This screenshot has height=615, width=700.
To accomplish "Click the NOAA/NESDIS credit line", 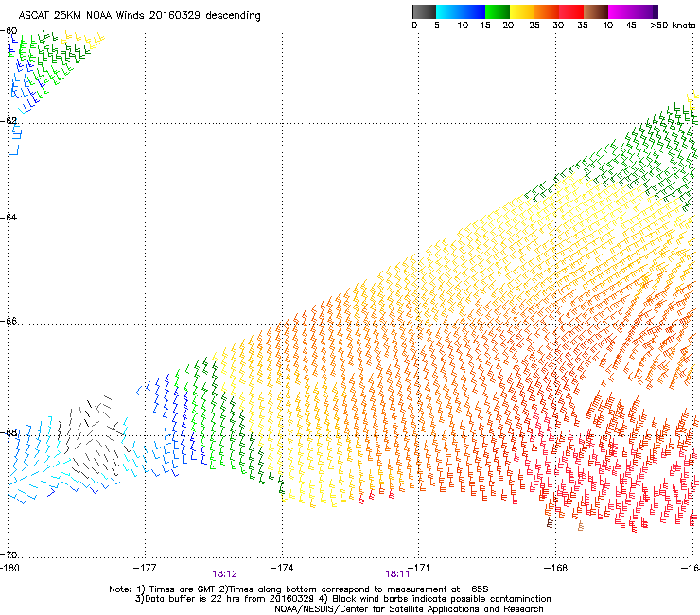I will tap(409, 609).
